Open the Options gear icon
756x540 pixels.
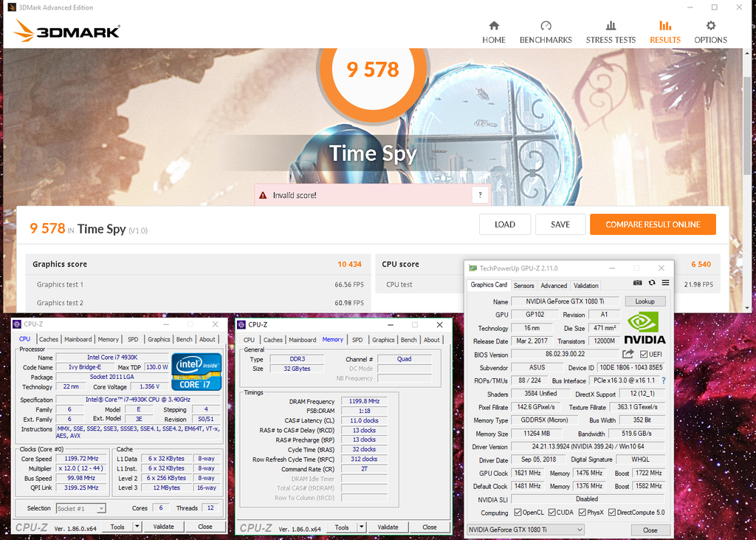(711, 26)
